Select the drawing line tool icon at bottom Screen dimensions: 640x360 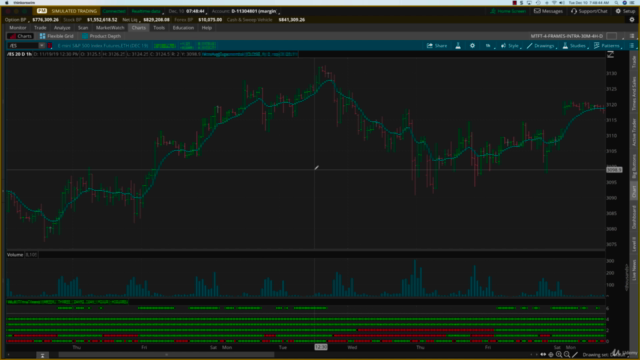[575, 355]
